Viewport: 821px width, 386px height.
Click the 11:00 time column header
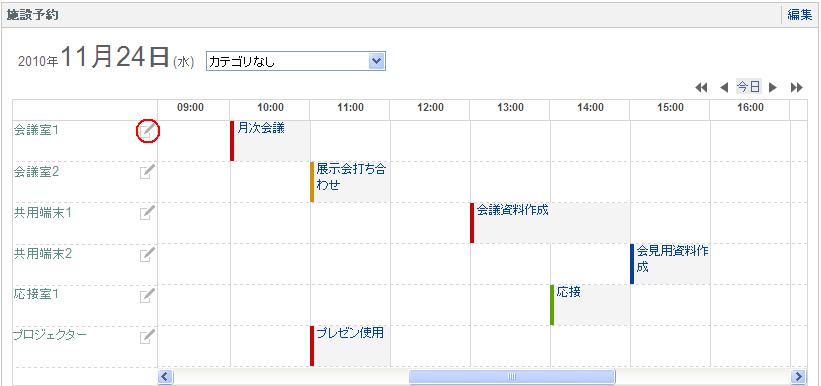350,108
